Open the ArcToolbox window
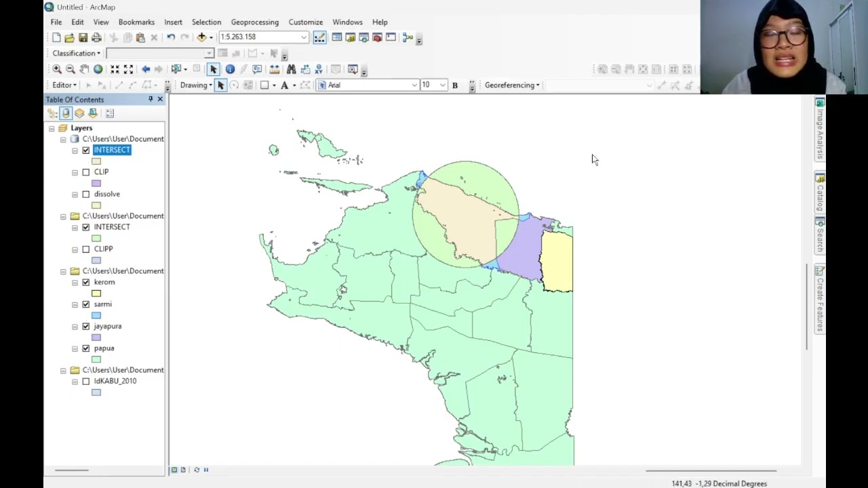The image size is (868, 488). point(377,37)
